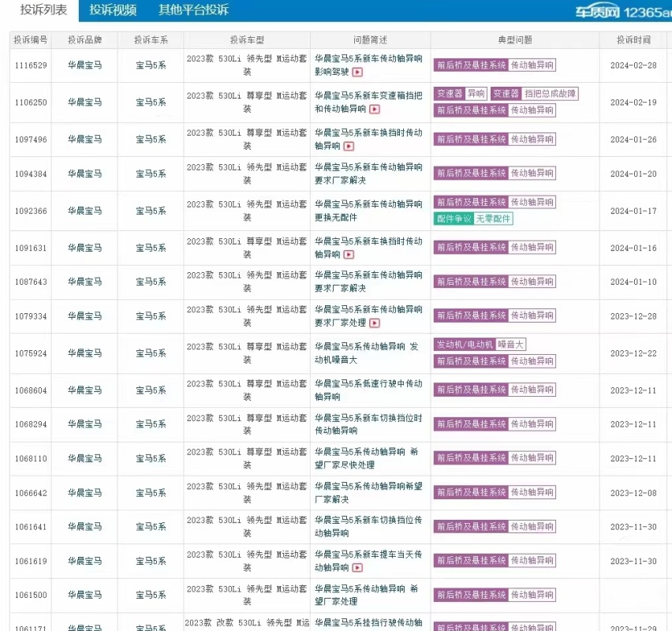Open the 变速器 挡把总成故障 tag
This screenshot has height=631, width=672.
535,93
